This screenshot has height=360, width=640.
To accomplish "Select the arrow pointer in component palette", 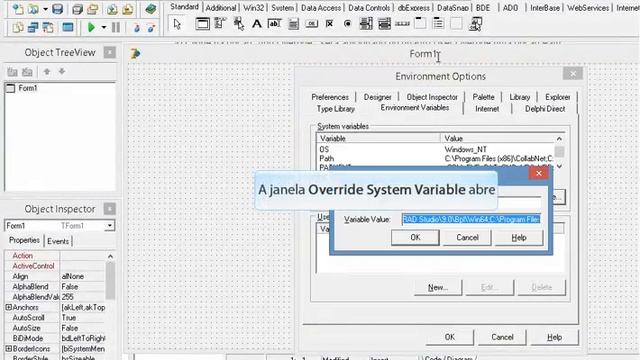I will 177,24.
